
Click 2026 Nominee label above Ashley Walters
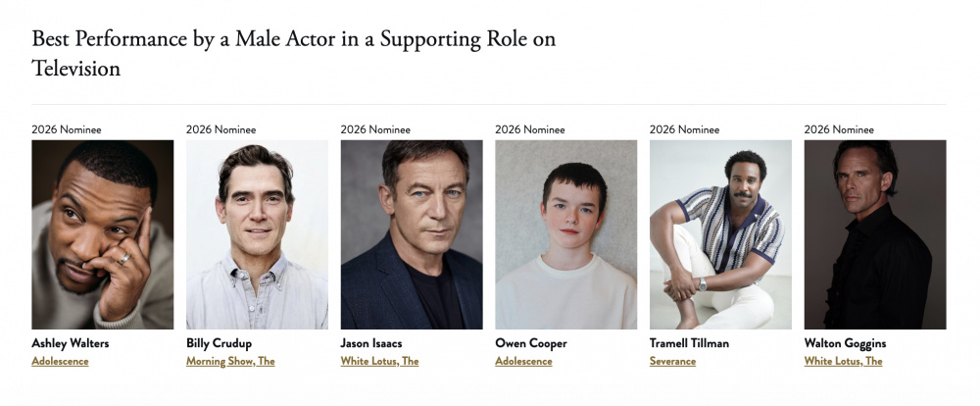pos(67,129)
